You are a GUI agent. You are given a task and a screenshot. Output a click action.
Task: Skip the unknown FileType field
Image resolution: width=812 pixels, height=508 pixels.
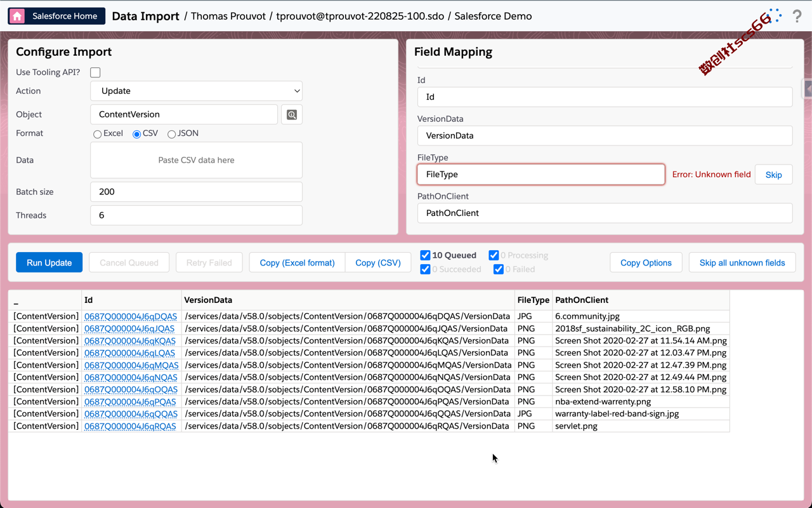773,175
